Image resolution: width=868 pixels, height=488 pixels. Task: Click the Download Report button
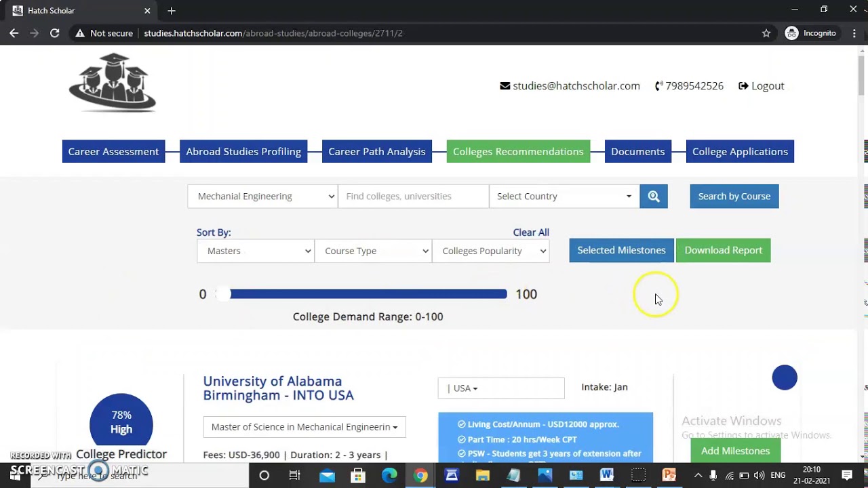pos(724,250)
